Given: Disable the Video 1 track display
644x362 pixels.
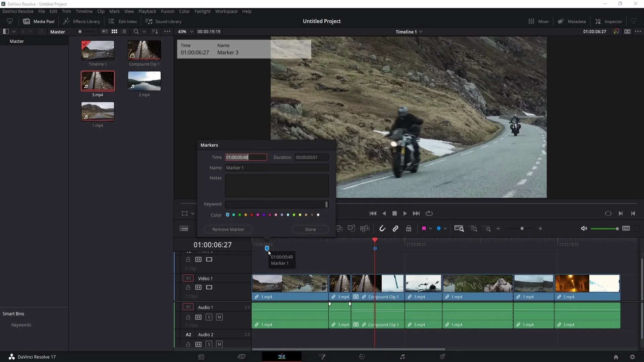Looking at the screenshot, I should pyautogui.click(x=209, y=287).
